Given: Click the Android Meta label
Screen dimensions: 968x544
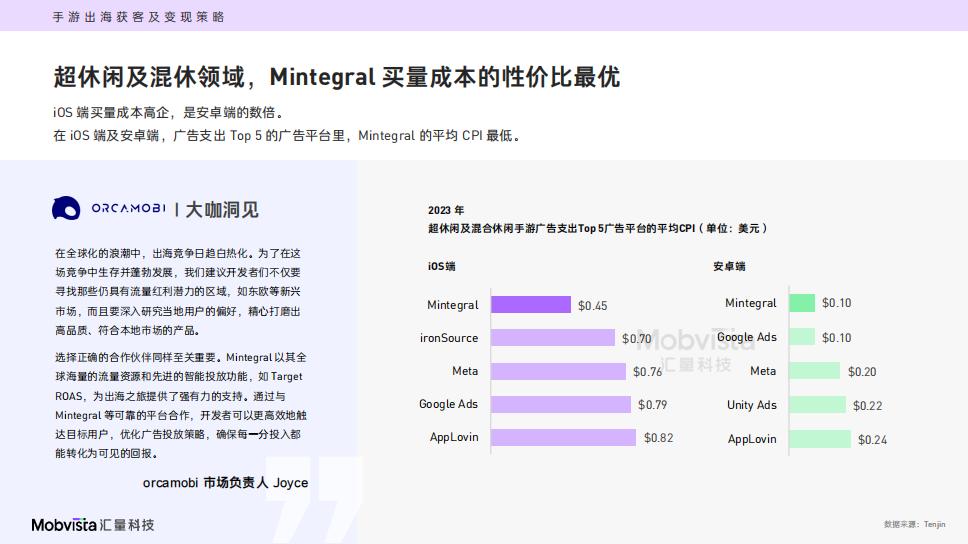Looking at the screenshot, I should coord(763,371).
